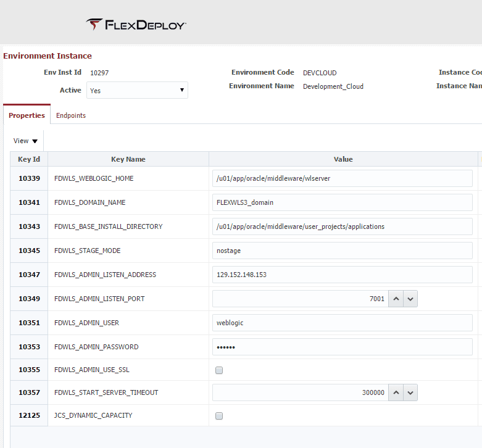This screenshot has width=482, height=448.
Task: Edit the FDWLS_BASE_INSTALL_DIRECTORY value field
Action: pos(342,226)
